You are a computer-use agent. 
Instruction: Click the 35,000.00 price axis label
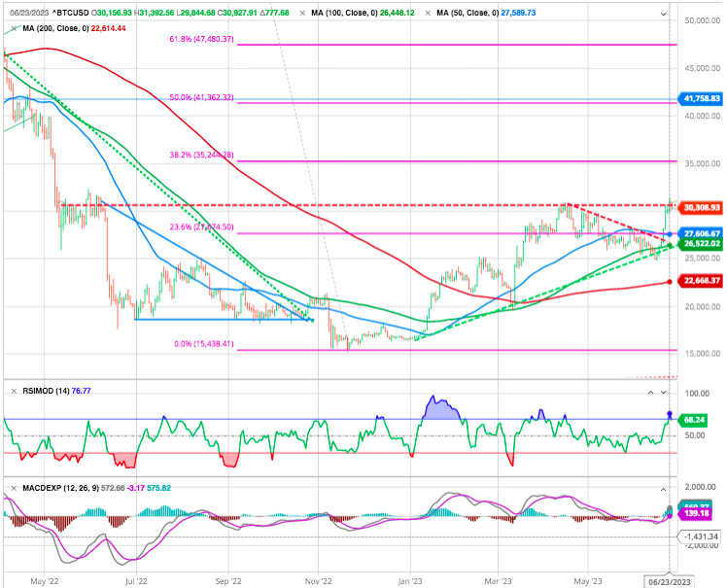click(x=703, y=163)
